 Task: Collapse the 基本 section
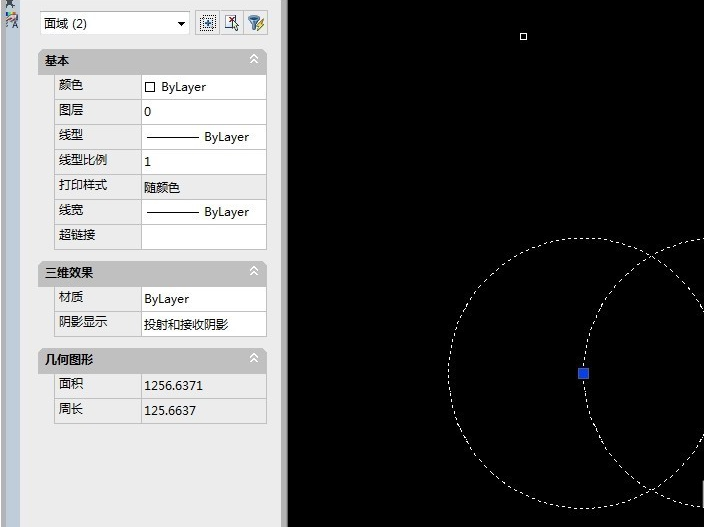coord(254,61)
